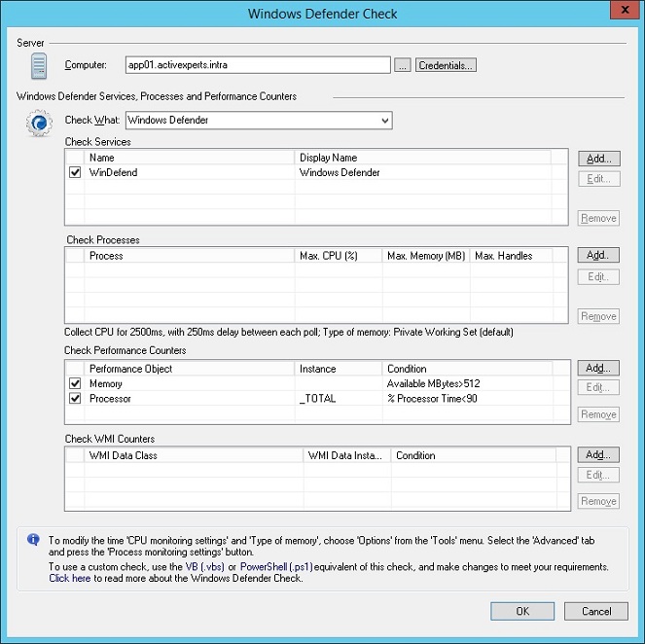
Task: Add a new performance counter
Action: point(598,368)
